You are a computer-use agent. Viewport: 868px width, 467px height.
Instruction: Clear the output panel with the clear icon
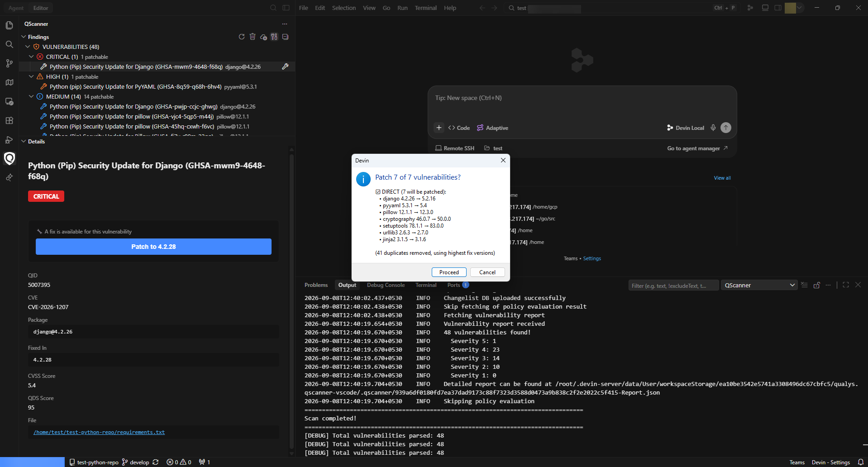[x=804, y=285]
